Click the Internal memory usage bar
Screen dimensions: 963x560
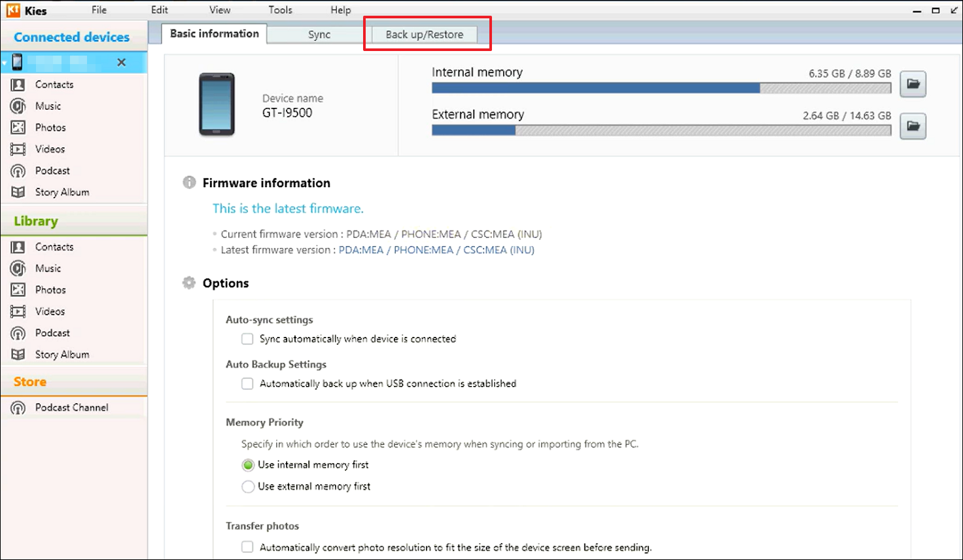[x=661, y=88]
